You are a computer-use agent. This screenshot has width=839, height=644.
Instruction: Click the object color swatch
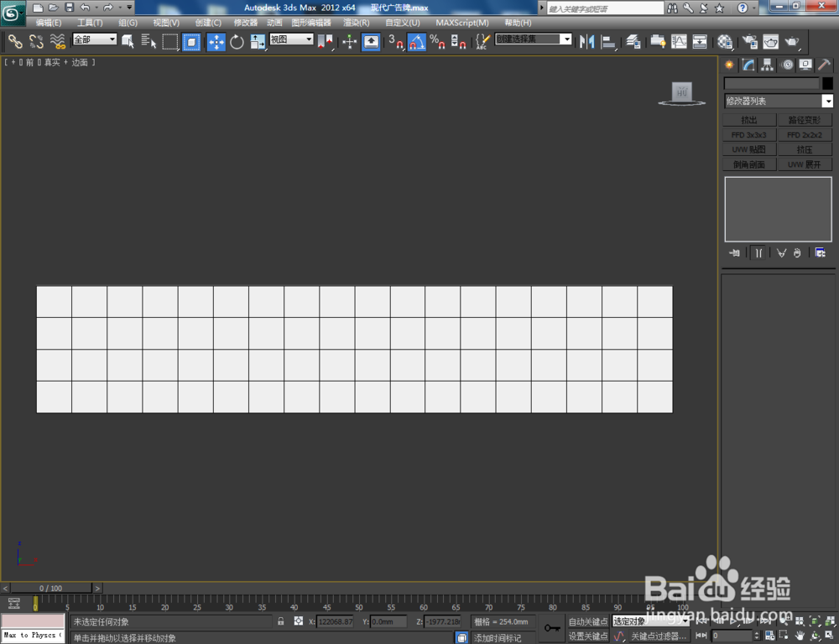827,84
